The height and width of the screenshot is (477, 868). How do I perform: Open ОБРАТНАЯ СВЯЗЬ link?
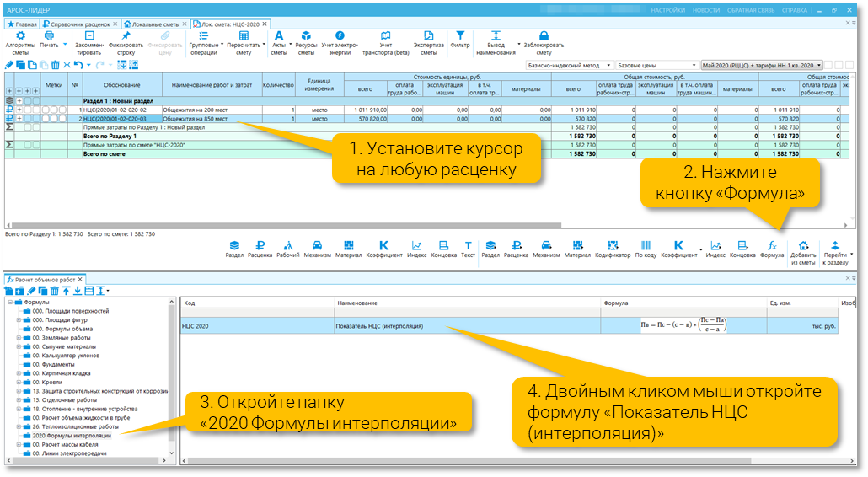pyautogui.click(x=751, y=10)
